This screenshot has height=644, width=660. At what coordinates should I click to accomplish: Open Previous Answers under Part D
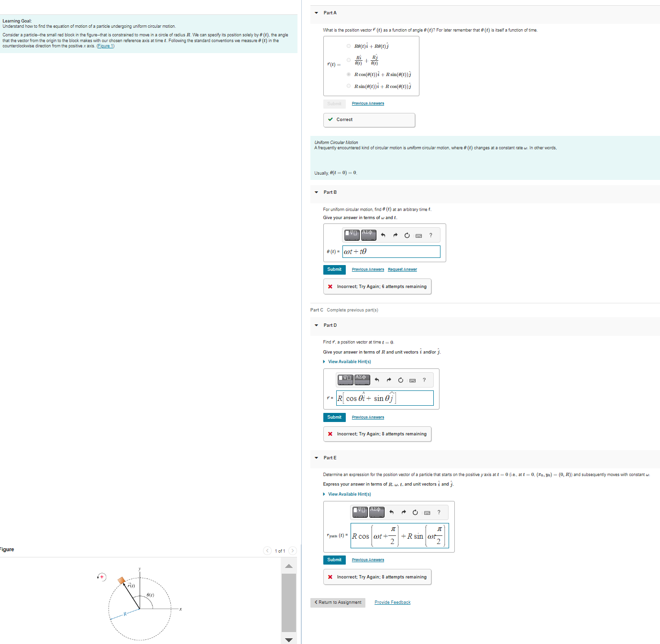(368, 417)
